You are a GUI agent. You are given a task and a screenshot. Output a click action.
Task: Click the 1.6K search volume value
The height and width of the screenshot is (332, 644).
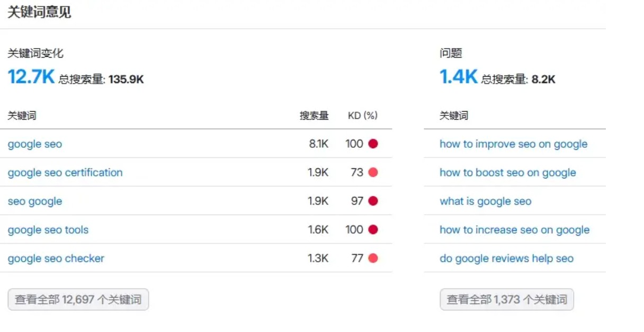point(318,230)
